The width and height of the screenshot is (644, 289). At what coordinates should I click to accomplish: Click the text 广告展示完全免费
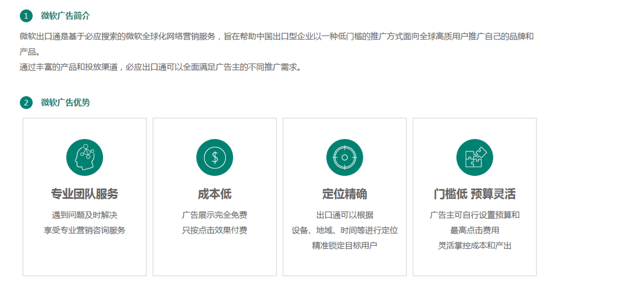tap(215, 215)
